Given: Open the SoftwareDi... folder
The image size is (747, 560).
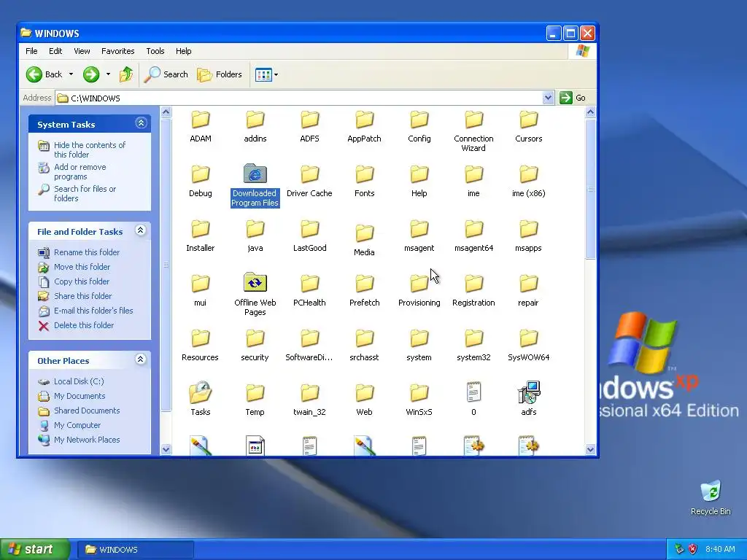Looking at the screenshot, I should click(x=309, y=345).
